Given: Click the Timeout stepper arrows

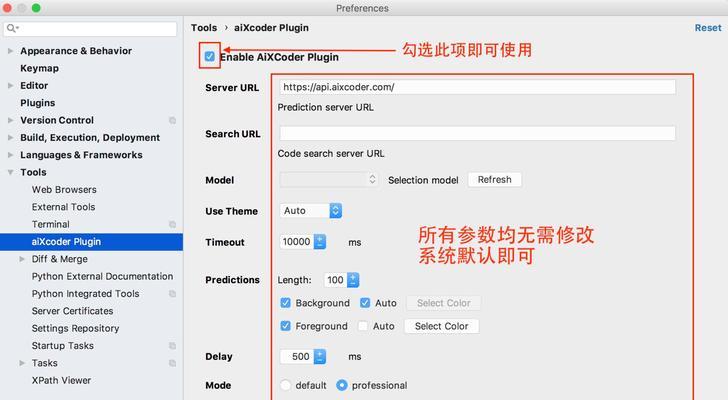Looking at the screenshot, I should [319, 242].
